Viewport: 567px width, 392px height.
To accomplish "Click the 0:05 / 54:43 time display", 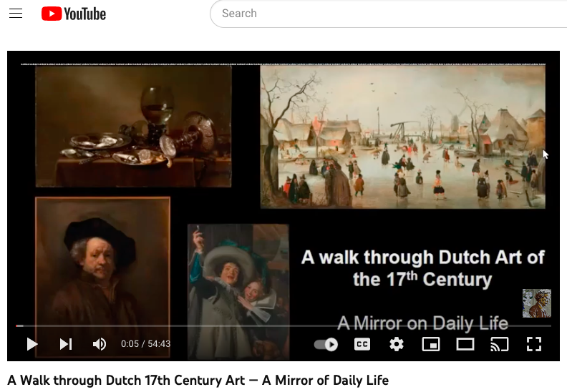I will (x=146, y=344).
